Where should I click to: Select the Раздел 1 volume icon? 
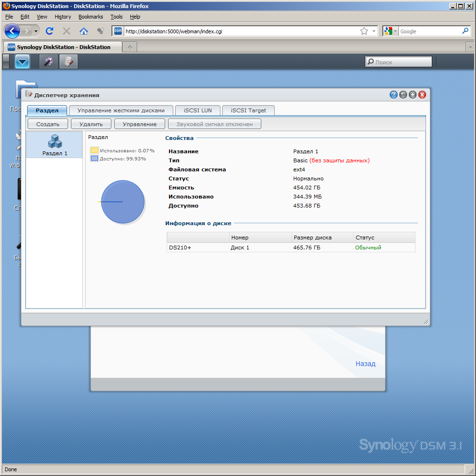(x=55, y=145)
